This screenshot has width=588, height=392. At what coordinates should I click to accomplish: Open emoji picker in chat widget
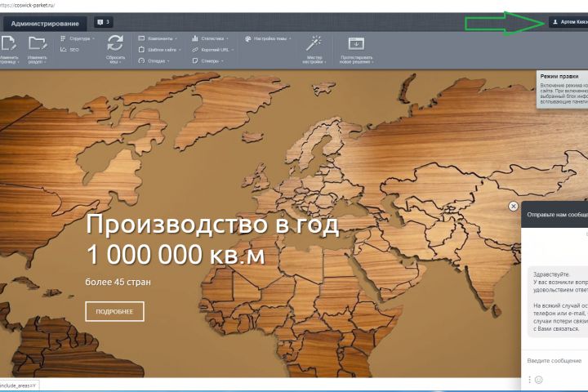click(x=538, y=380)
